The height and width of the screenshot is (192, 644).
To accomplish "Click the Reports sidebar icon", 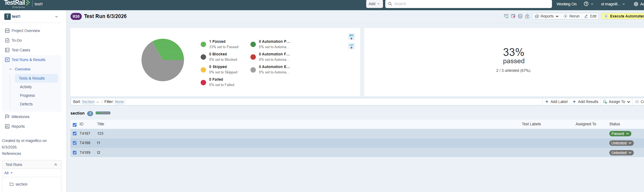I will tap(7, 126).
